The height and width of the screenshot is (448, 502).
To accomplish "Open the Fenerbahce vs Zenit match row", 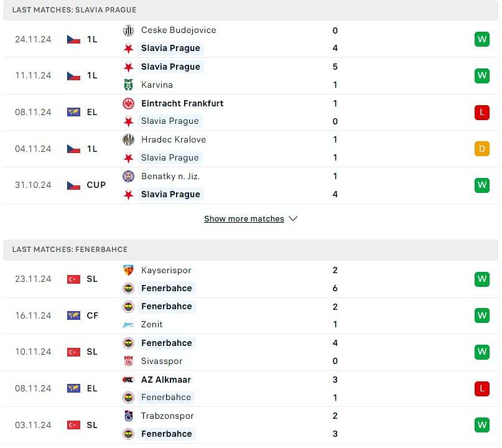I will pyautogui.click(x=251, y=315).
